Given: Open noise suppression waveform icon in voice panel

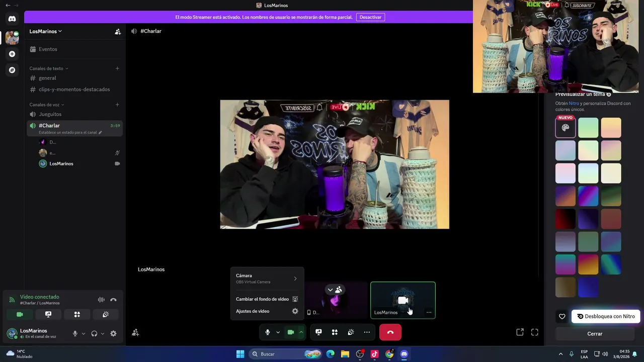Looking at the screenshot, I should (101, 300).
